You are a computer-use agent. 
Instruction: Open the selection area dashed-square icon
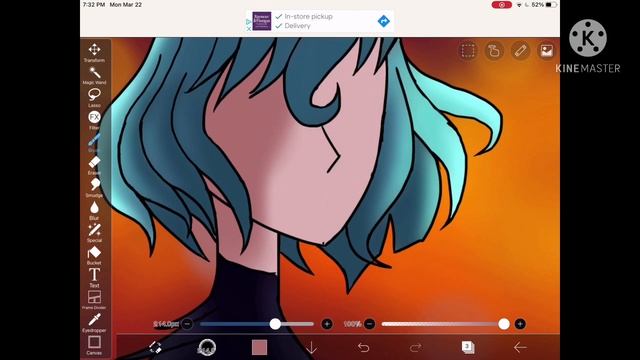468,51
